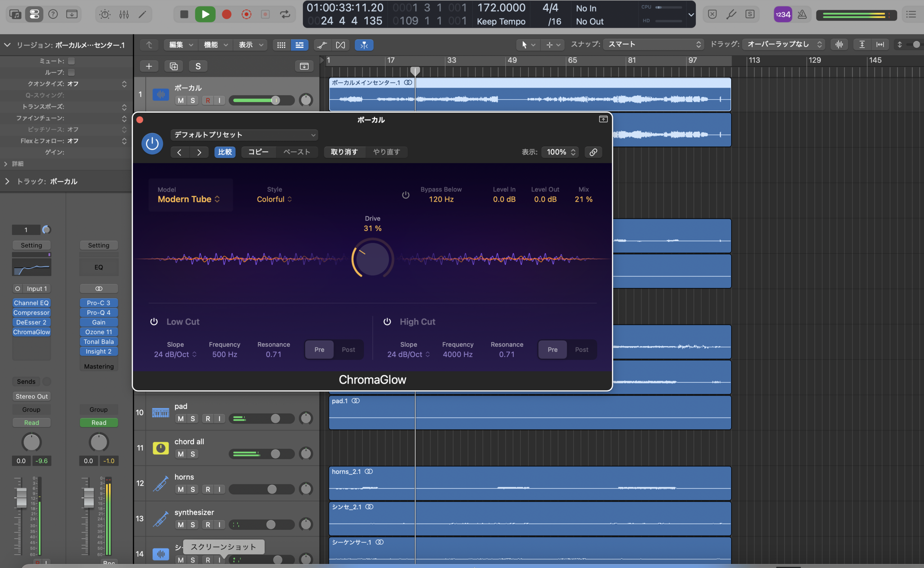Screen dimensions: 924x568
Task: Open the ChromaGlow plugin slot in channel strip
Action: pos(31,332)
